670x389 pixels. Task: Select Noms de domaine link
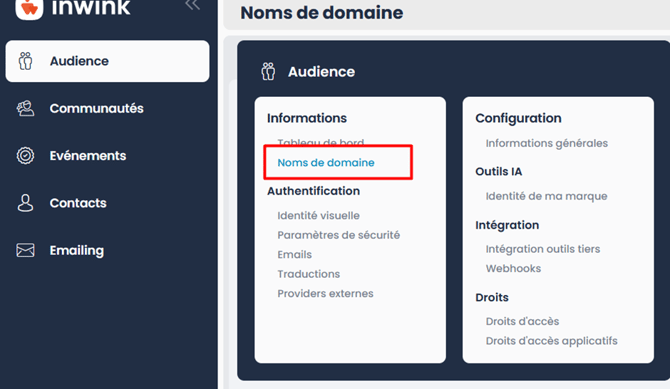coord(326,162)
